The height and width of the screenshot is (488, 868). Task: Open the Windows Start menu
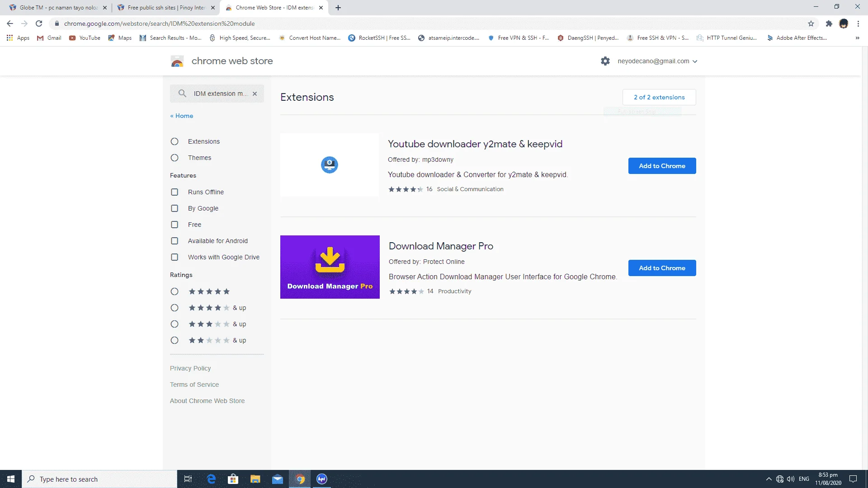click(x=11, y=479)
